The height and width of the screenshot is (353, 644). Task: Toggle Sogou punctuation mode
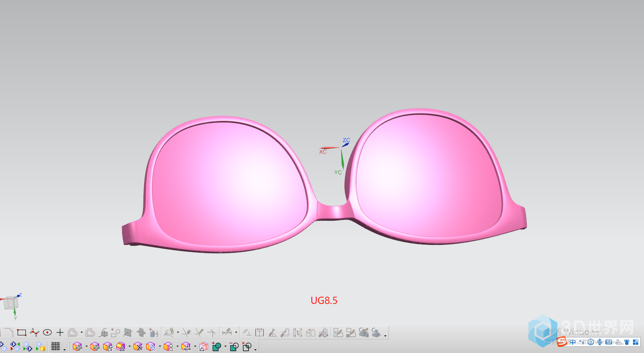click(581, 342)
